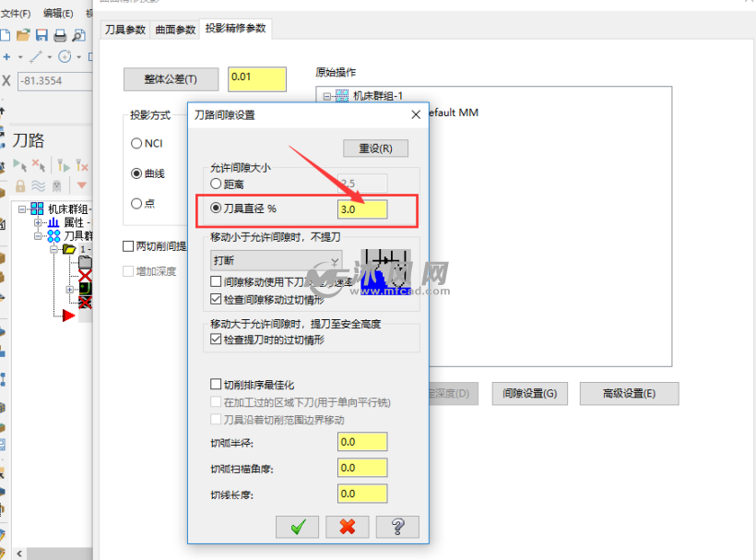Open the circle tool dropdown arrow
This screenshot has height=560, width=756.
point(78,57)
